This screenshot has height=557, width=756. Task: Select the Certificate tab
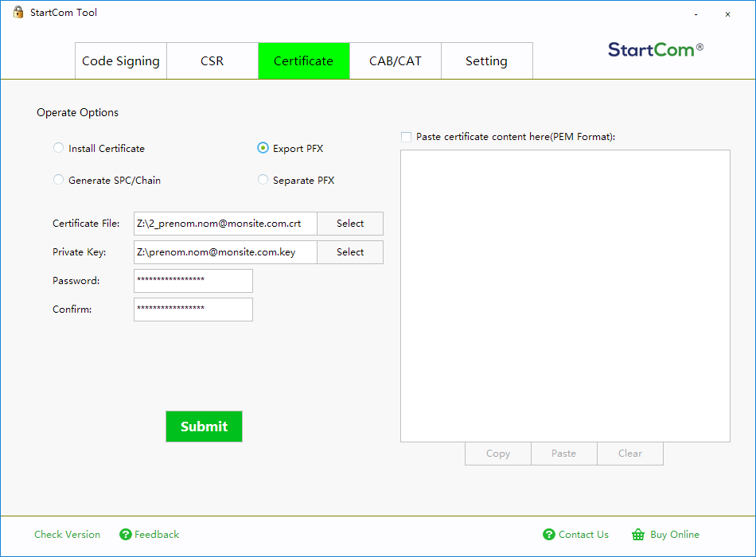pos(304,60)
